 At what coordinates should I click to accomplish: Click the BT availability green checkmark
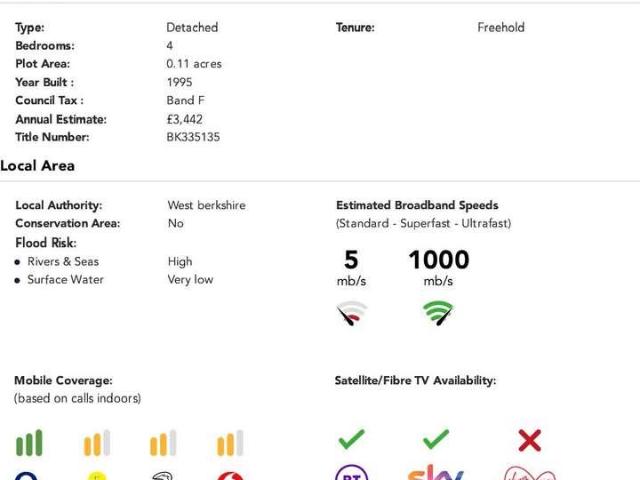pyautogui.click(x=351, y=440)
